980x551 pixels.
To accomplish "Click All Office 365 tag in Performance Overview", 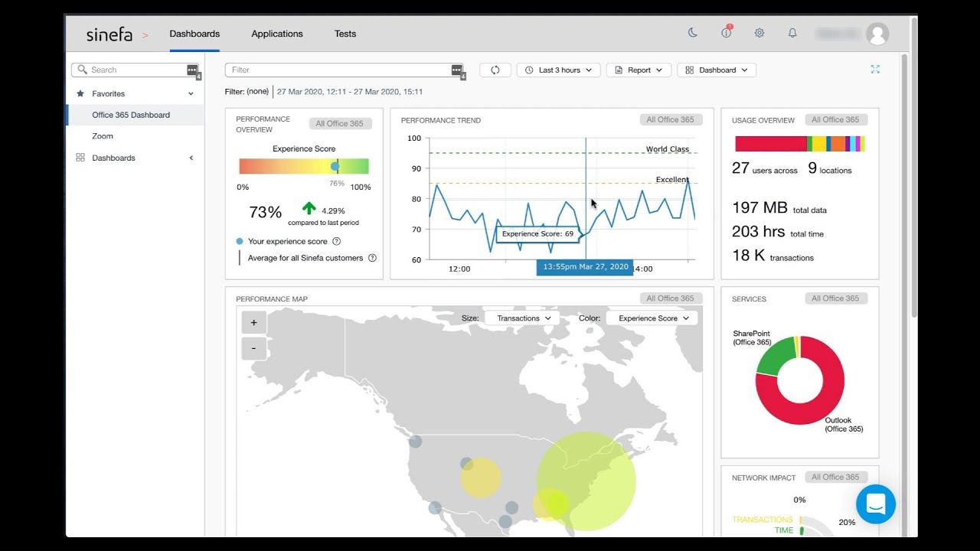I will coord(340,123).
